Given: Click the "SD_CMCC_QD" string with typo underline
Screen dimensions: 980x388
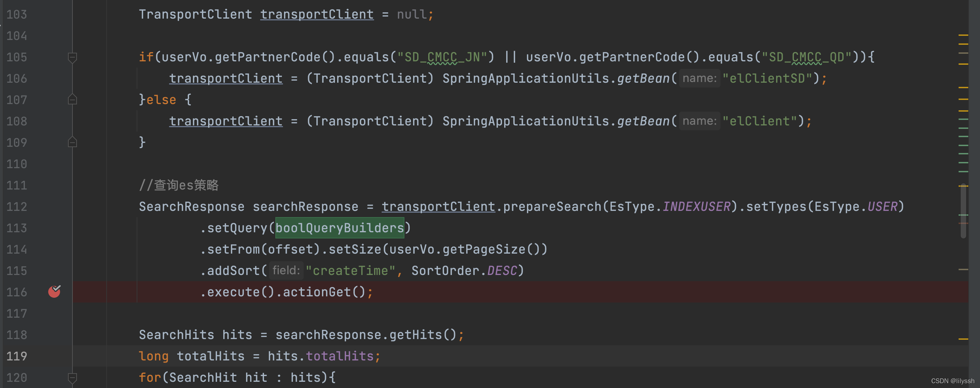Looking at the screenshot, I should pyautogui.click(x=806, y=57).
